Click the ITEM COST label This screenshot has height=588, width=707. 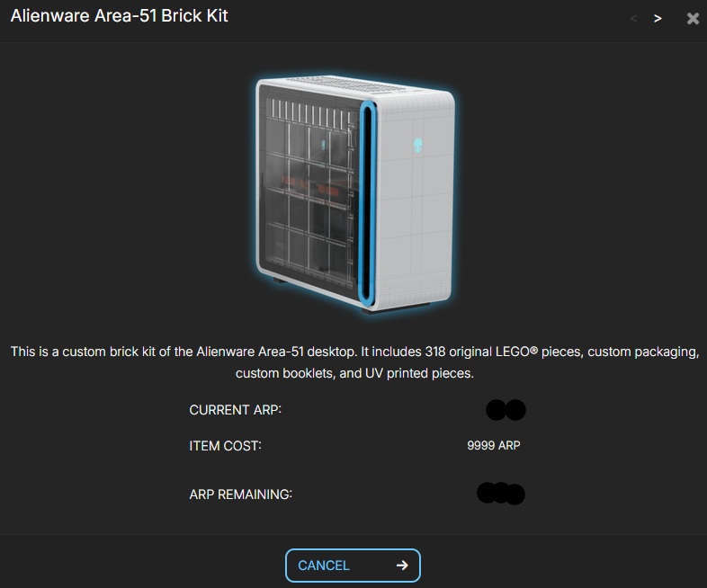point(225,446)
